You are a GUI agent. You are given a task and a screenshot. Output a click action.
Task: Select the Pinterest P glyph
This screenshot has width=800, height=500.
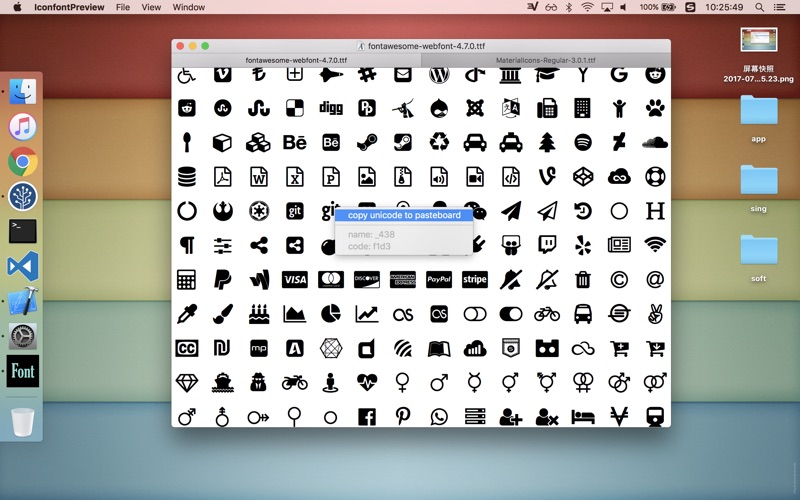click(x=403, y=417)
